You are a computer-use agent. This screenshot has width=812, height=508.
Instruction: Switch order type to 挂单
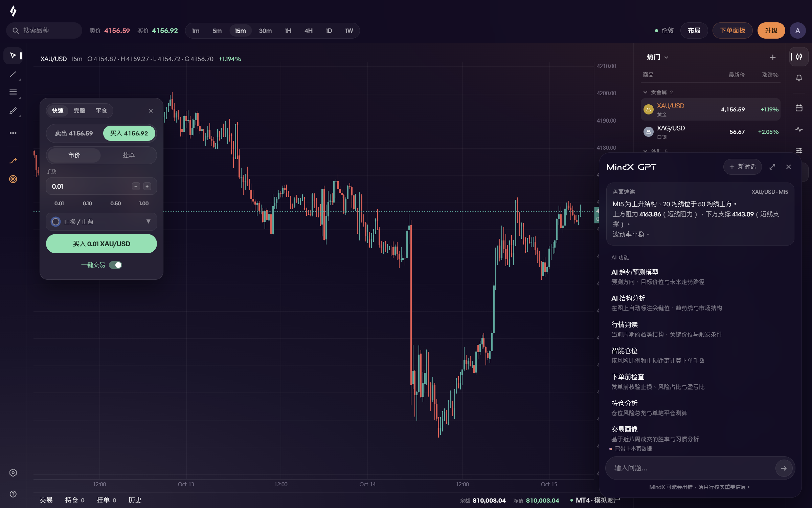coord(129,155)
